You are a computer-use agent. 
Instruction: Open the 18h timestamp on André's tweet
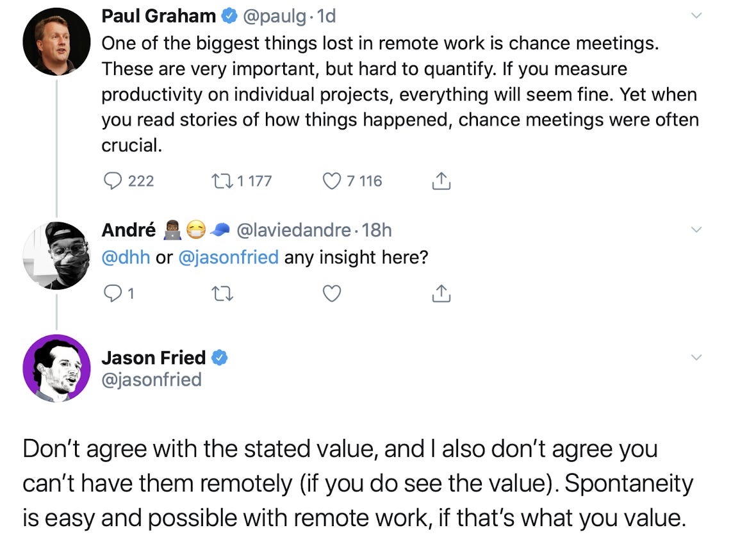point(377,230)
